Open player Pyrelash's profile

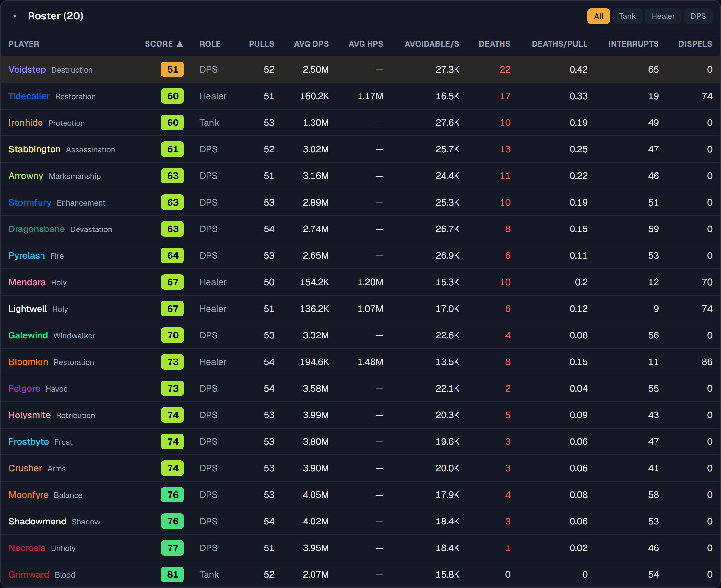pos(27,256)
